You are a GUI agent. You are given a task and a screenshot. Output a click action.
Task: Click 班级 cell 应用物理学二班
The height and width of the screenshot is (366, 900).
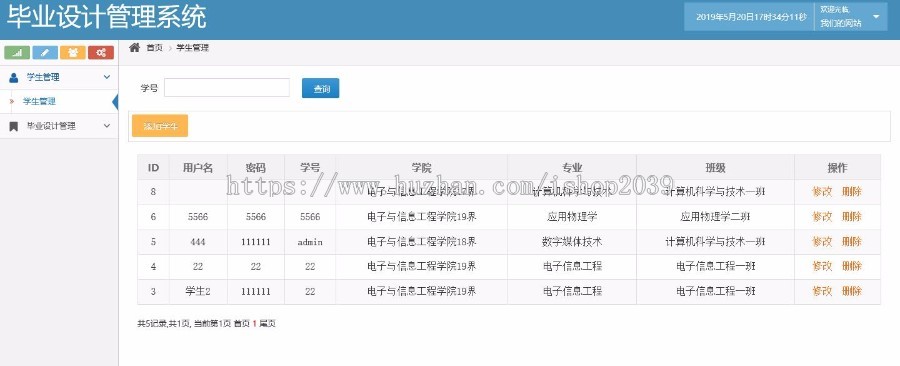[715, 217]
